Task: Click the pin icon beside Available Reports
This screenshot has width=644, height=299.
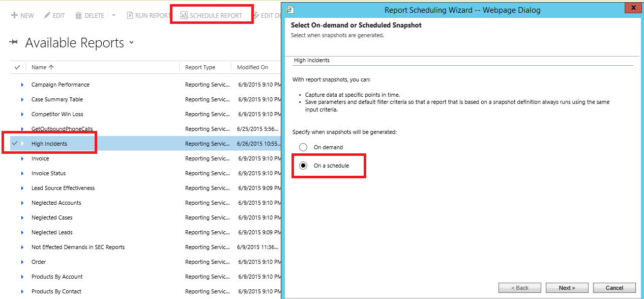Action: pyautogui.click(x=14, y=43)
